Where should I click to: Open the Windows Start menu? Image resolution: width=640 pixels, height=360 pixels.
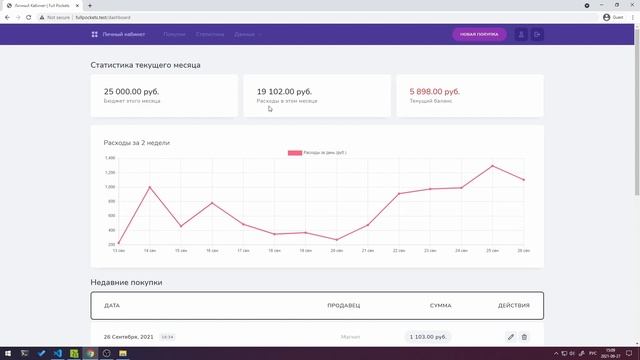[8, 353]
